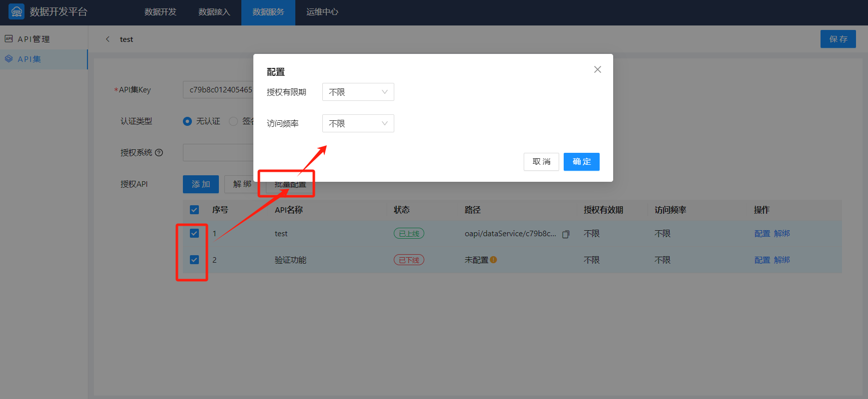868x399 pixels.
Task: Copy the path of the test API
Action: coord(566,234)
